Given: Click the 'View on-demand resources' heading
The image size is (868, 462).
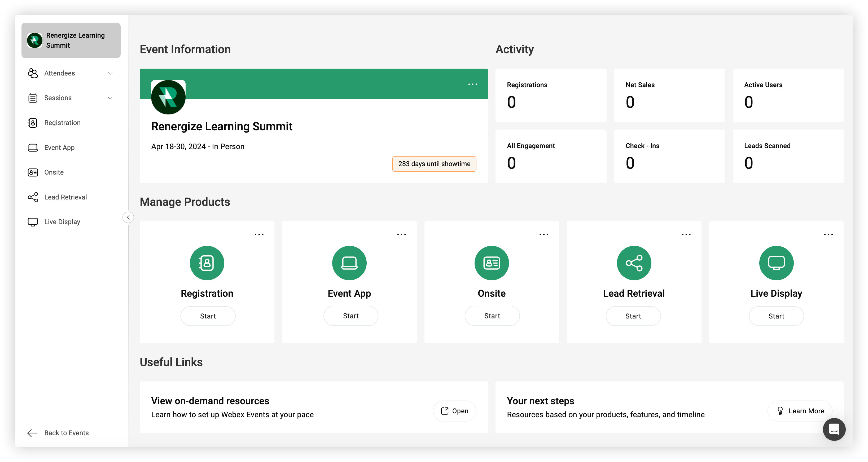Looking at the screenshot, I should click(210, 401).
